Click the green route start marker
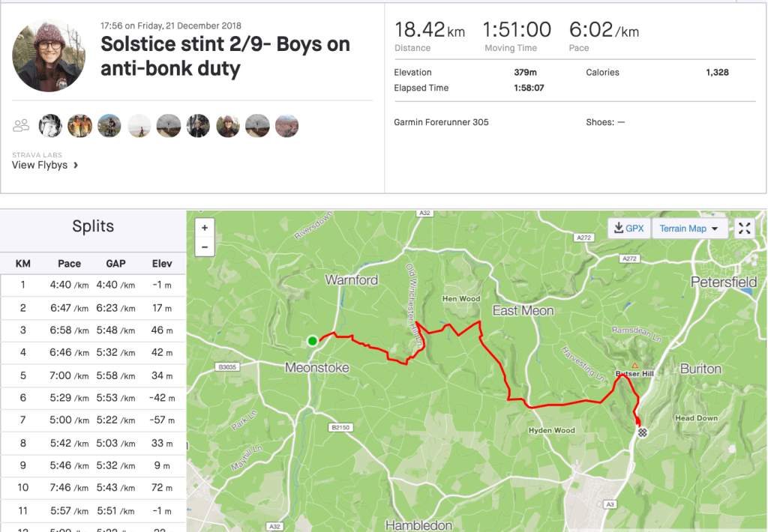 click(x=313, y=341)
